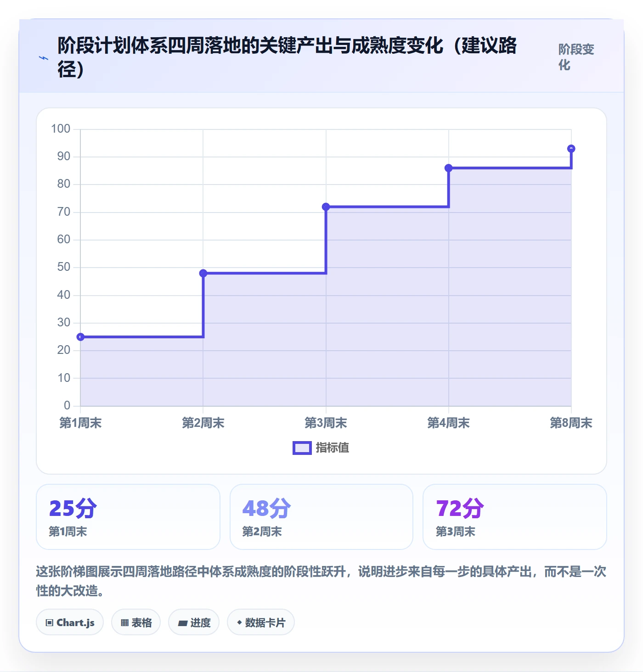The image size is (643, 672).
Task: Click the 第4周末 x-axis label
Action: (x=449, y=423)
